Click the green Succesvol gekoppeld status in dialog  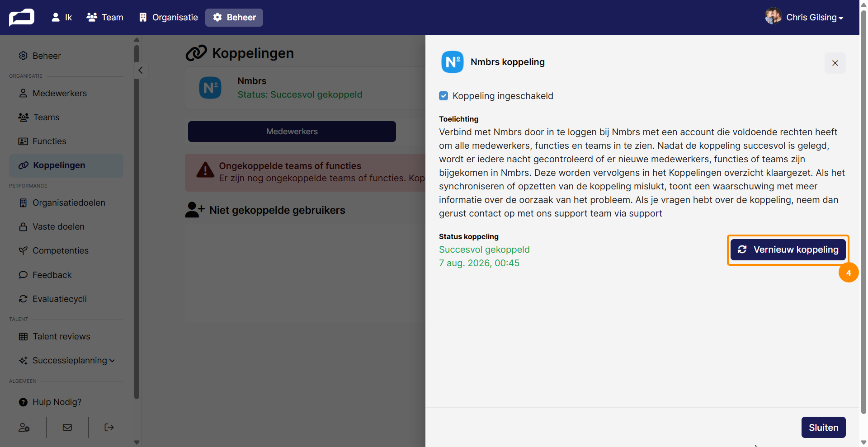(x=484, y=249)
